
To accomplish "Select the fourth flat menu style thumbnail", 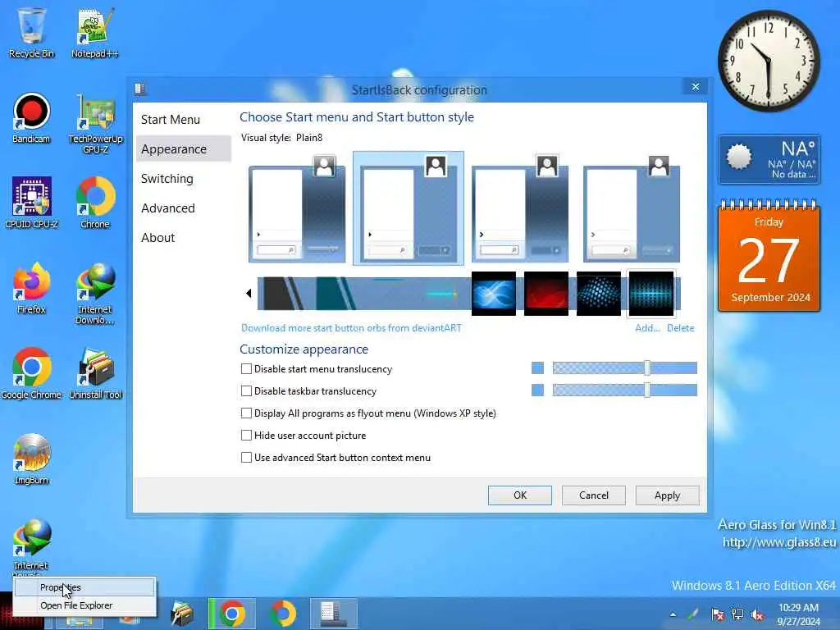I will [631, 208].
